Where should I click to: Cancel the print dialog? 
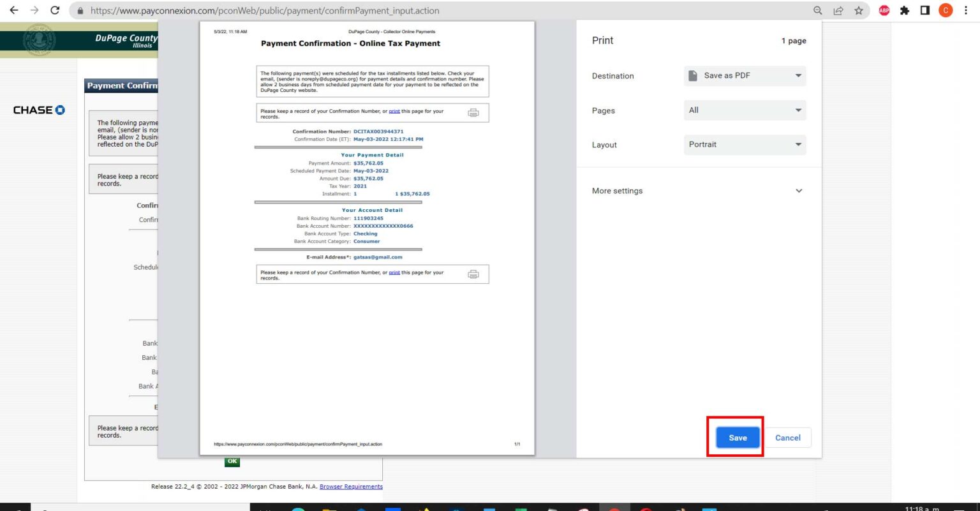pos(787,438)
